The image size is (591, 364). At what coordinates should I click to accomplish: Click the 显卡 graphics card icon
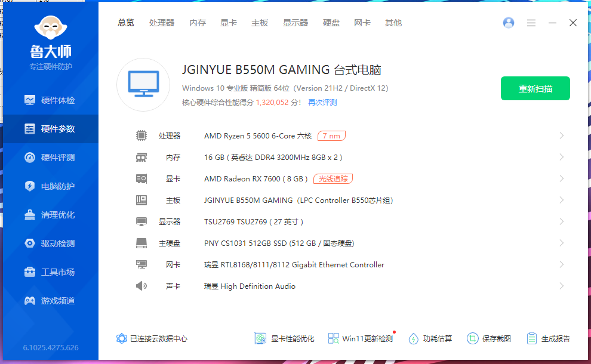[x=141, y=178]
